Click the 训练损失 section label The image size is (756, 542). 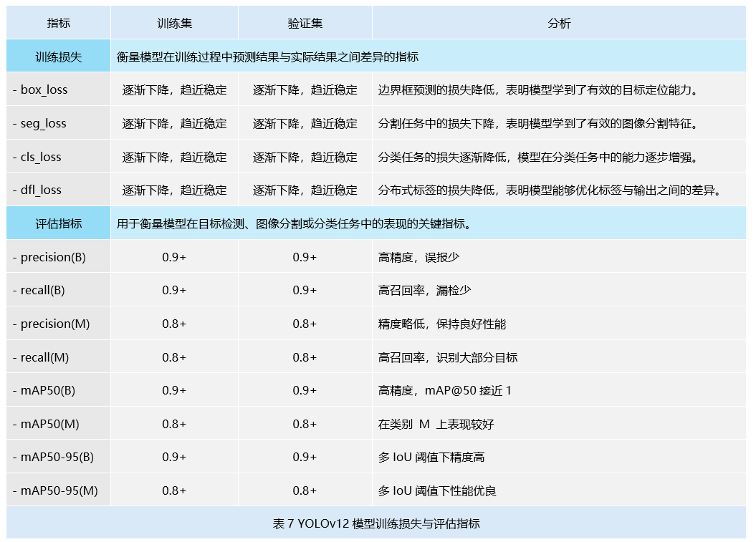pyautogui.click(x=58, y=57)
